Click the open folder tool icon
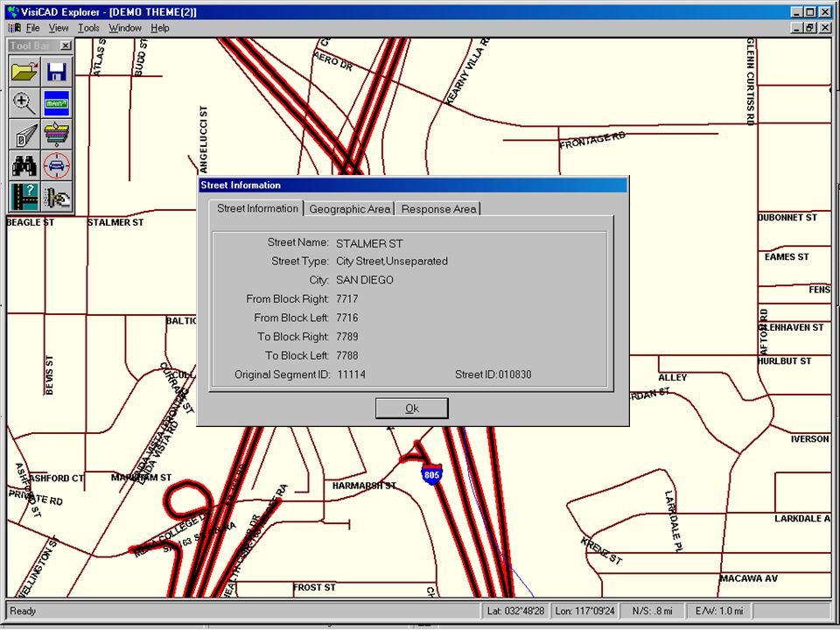The height and width of the screenshot is (630, 840). coord(24,71)
